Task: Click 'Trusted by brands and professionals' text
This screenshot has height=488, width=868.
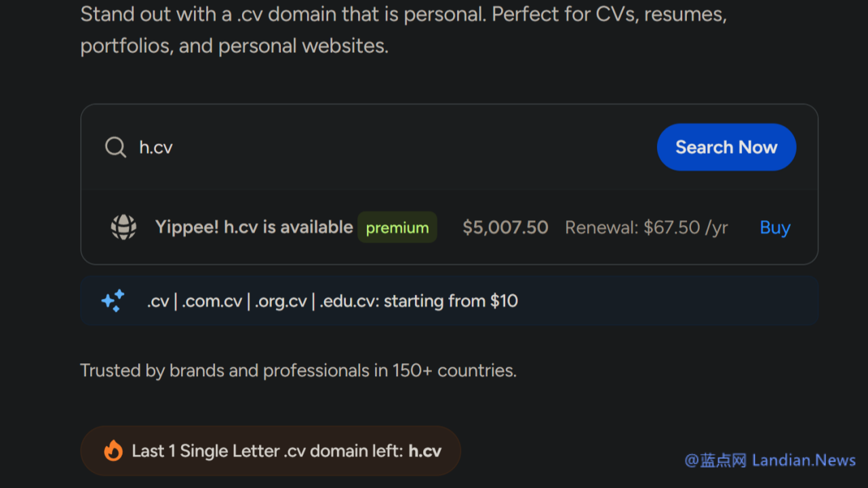Action: pos(298,371)
